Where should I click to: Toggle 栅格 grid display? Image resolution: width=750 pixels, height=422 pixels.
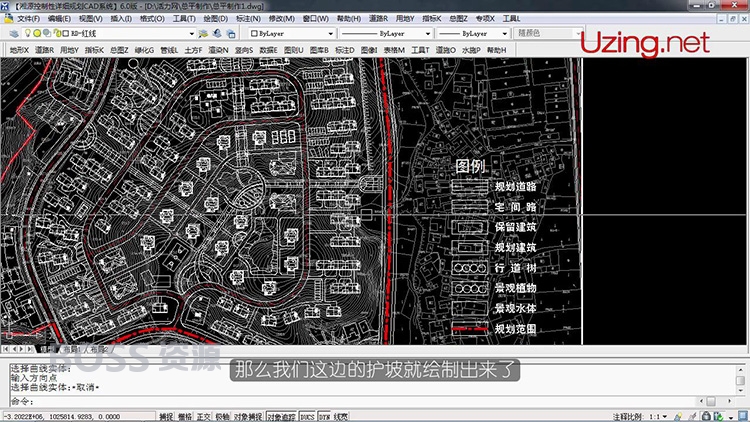coord(185,417)
